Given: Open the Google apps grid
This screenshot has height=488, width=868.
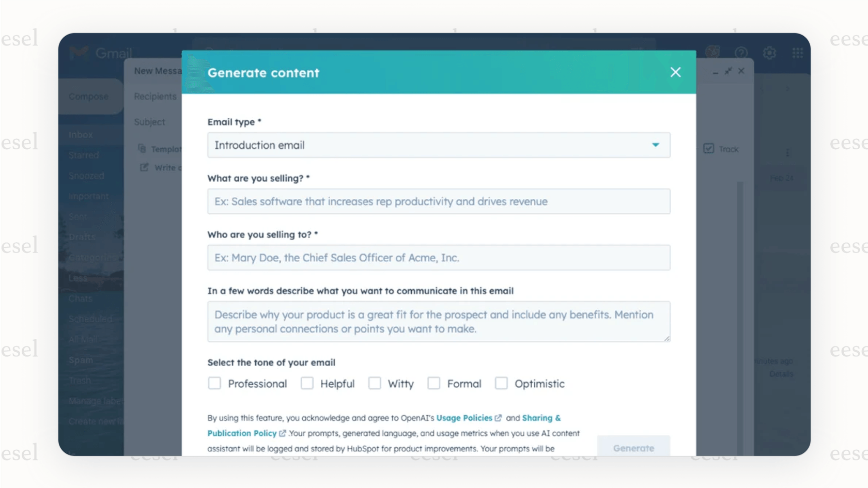Looking at the screenshot, I should [x=798, y=53].
